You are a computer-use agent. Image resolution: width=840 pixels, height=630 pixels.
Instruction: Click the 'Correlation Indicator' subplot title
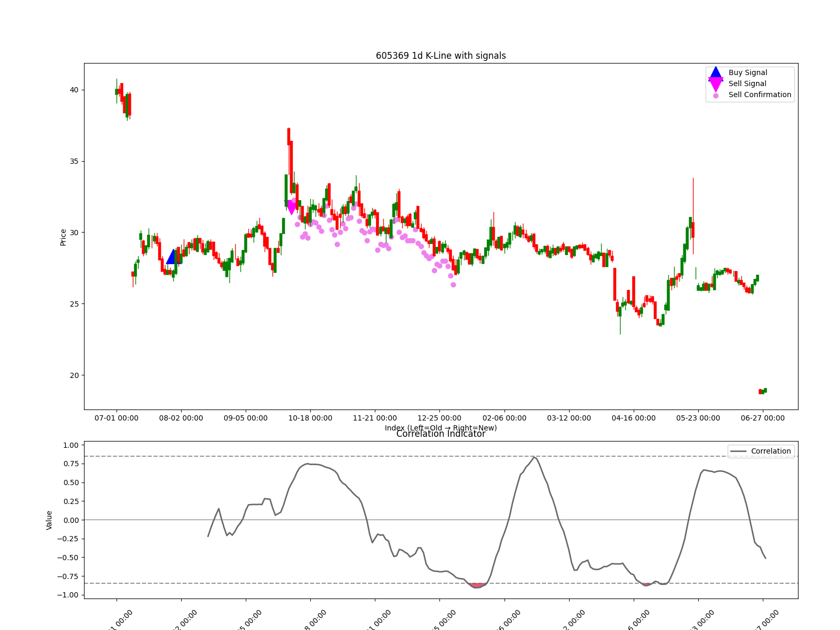(441, 434)
